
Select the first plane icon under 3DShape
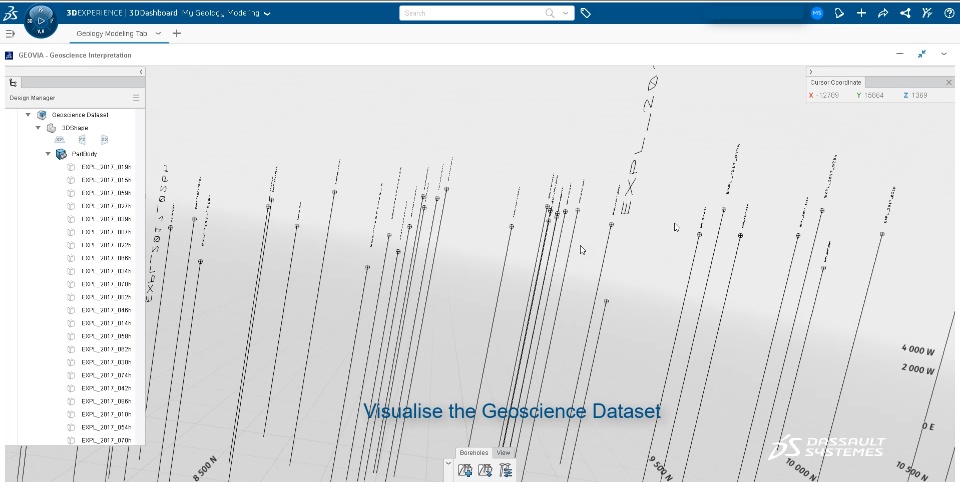point(59,140)
